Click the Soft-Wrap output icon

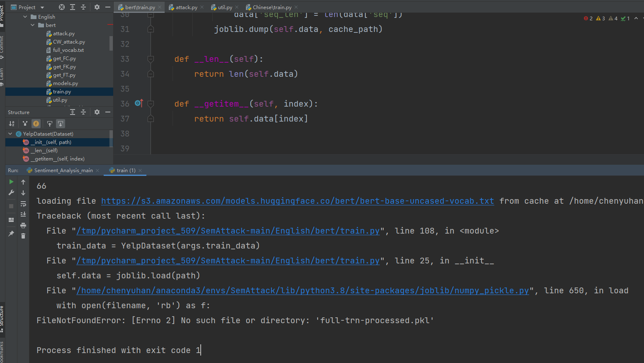pyautogui.click(x=23, y=205)
